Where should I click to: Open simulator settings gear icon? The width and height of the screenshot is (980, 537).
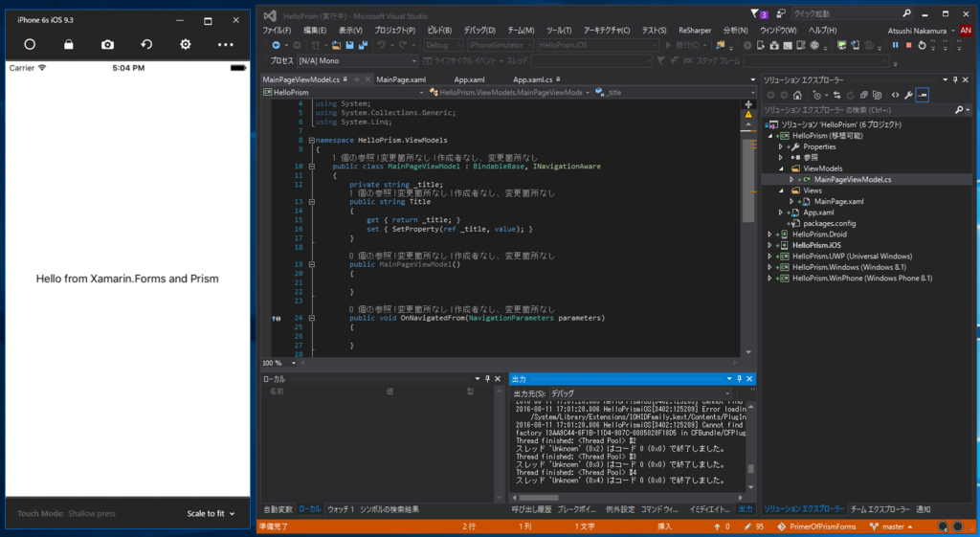(186, 44)
